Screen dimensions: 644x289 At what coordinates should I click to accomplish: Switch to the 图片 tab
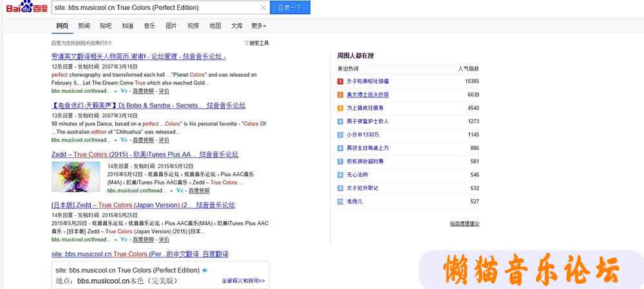tap(171, 26)
